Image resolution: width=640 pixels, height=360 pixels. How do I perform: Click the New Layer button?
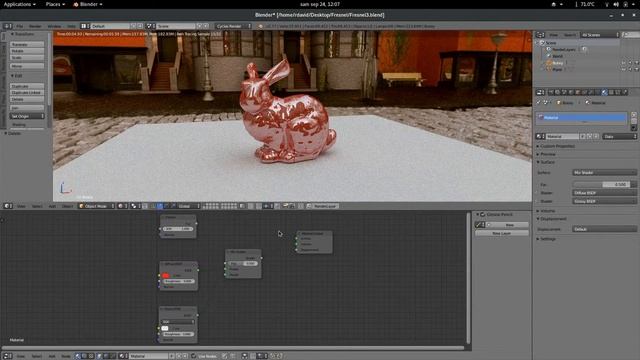click(502, 233)
